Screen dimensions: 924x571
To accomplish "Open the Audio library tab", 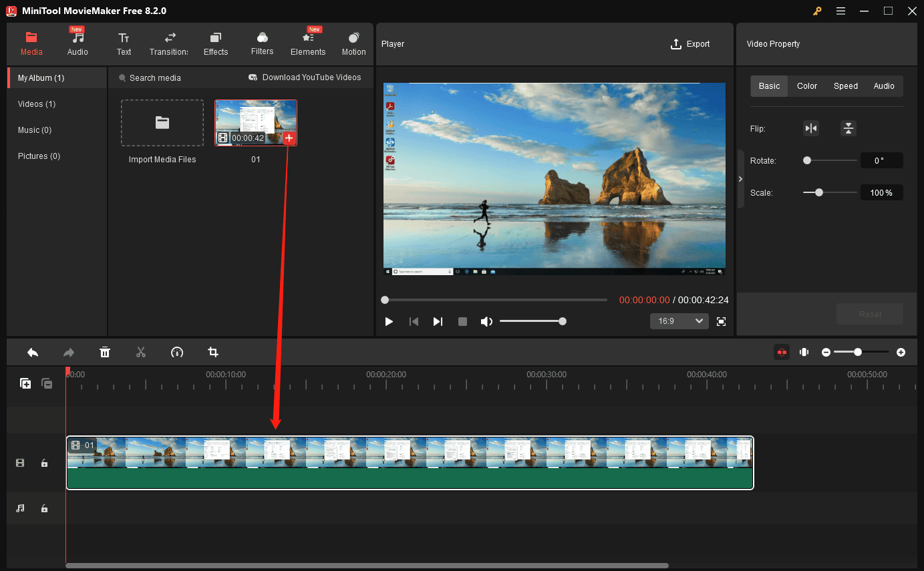I will point(78,44).
